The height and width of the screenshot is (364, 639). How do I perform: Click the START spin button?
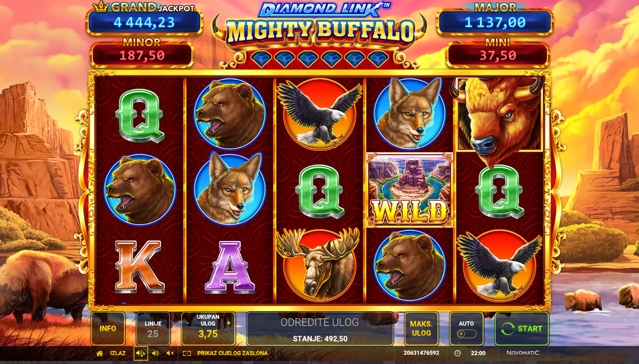[522, 329]
